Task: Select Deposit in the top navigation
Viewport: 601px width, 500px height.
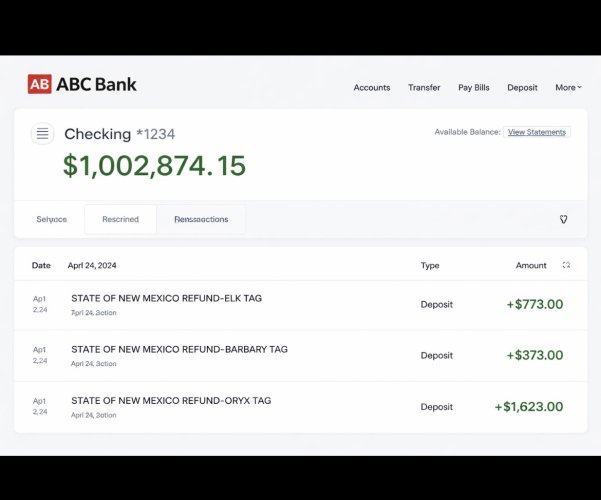Action: point(522,88)
